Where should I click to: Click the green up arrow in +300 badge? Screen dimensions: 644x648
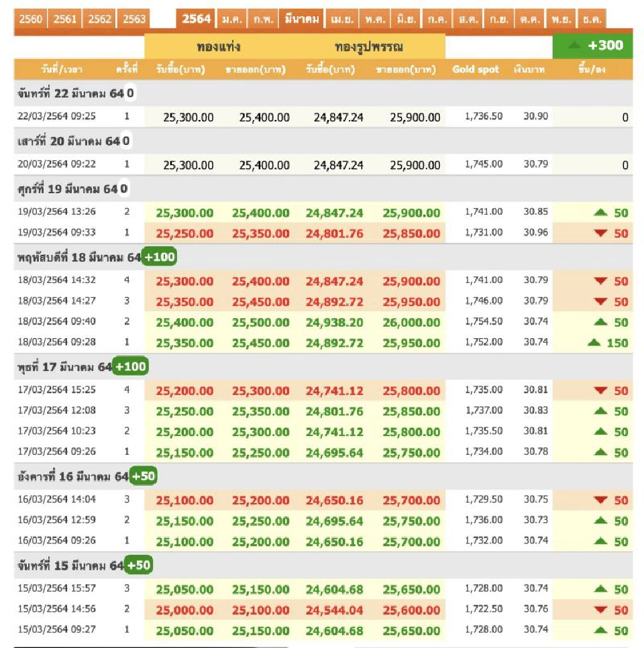pos(573,46)
